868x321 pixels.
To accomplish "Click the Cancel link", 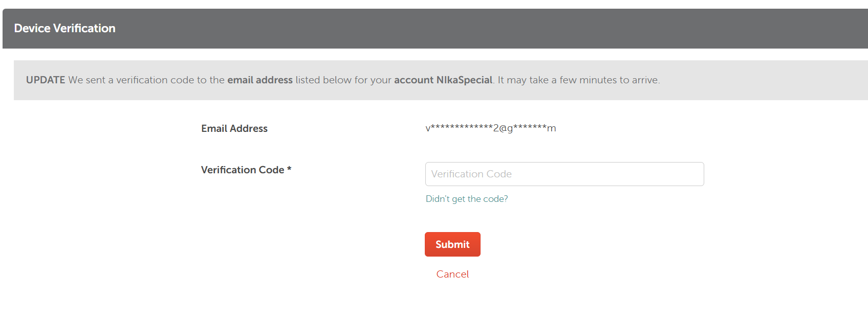I will (x=452, y=274).
